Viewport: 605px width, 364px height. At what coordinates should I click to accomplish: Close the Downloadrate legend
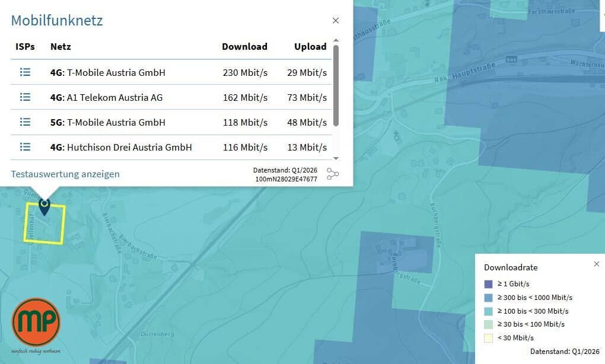point(597,264)
